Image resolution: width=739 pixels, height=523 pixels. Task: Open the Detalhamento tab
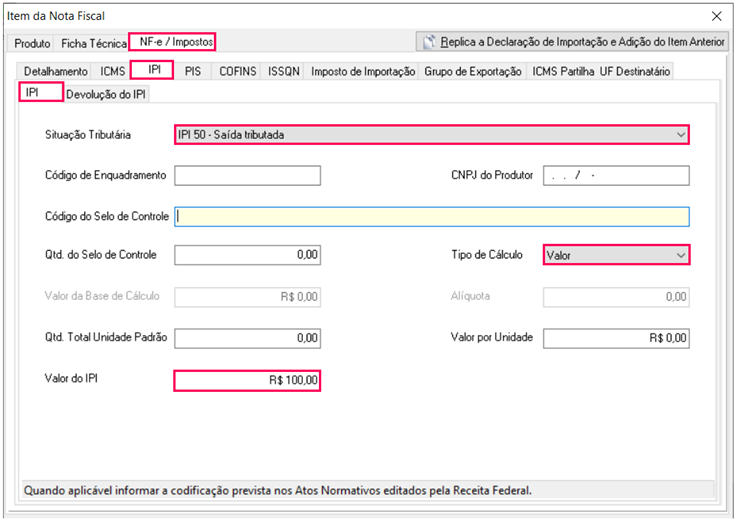coord(55,71)
